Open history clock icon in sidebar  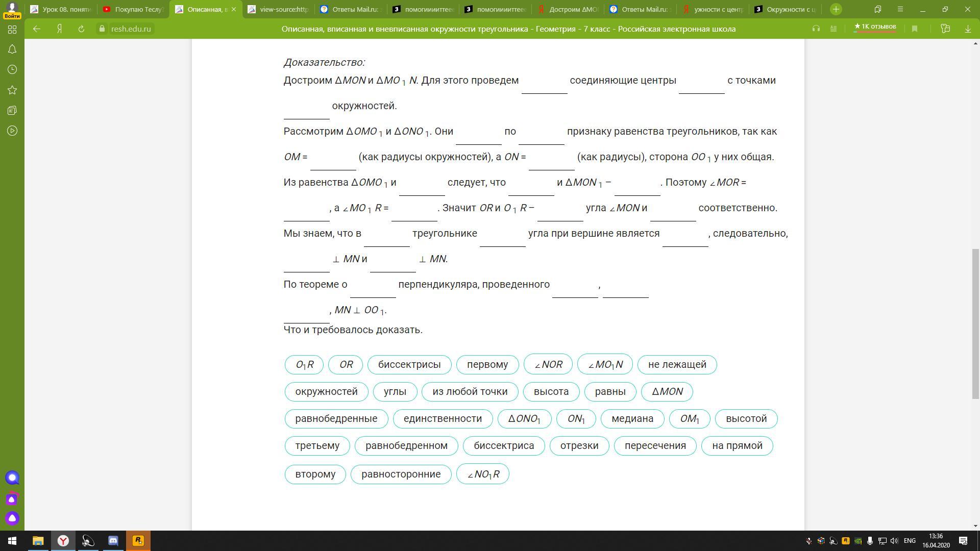(x=12, y=70)
